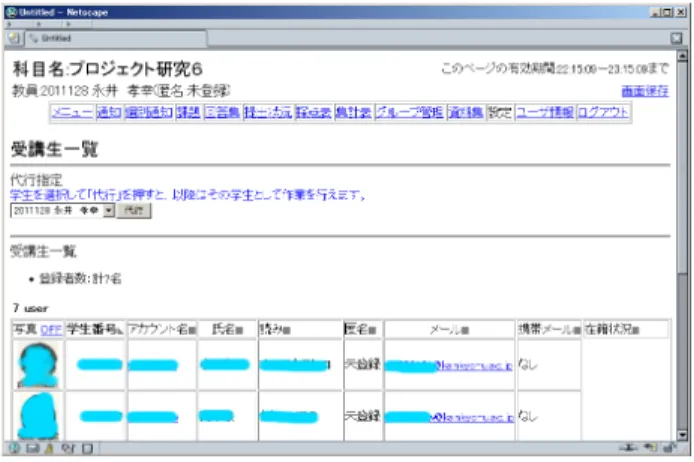
Task: Open 提出状況 from navigation bar
Action: (268, 112)
